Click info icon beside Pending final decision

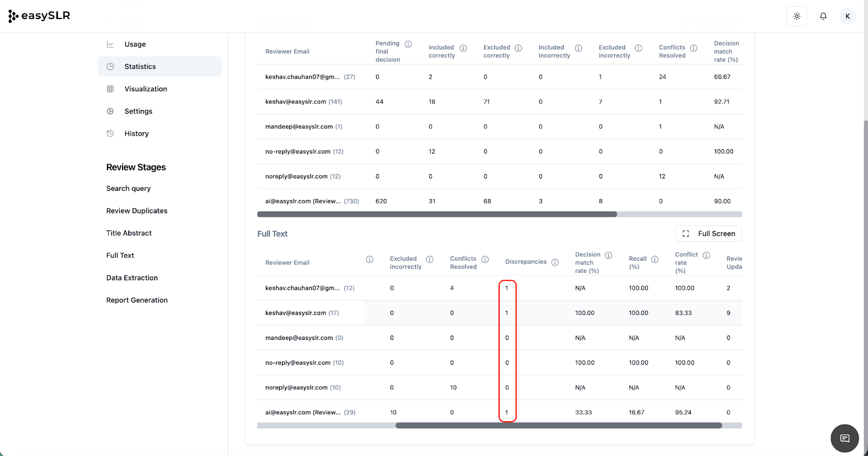click(x=409, y=44)
